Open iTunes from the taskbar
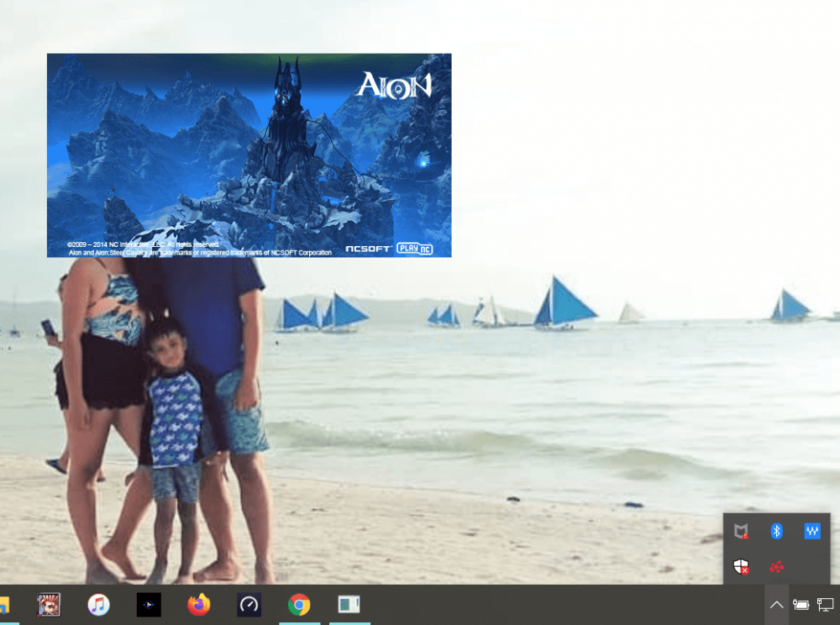The image size is (840, 625). [x=99, y=605]
